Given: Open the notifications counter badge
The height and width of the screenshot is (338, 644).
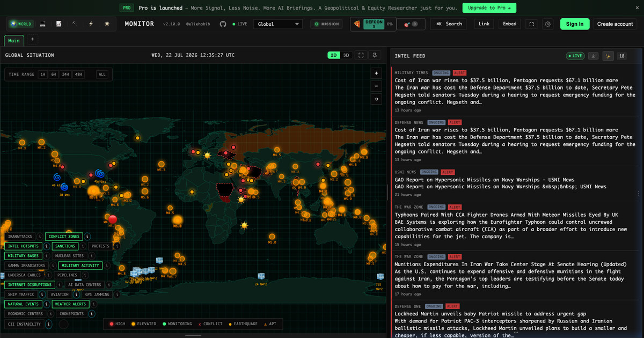Looking at the screenshot, I should tap(411, 24).
